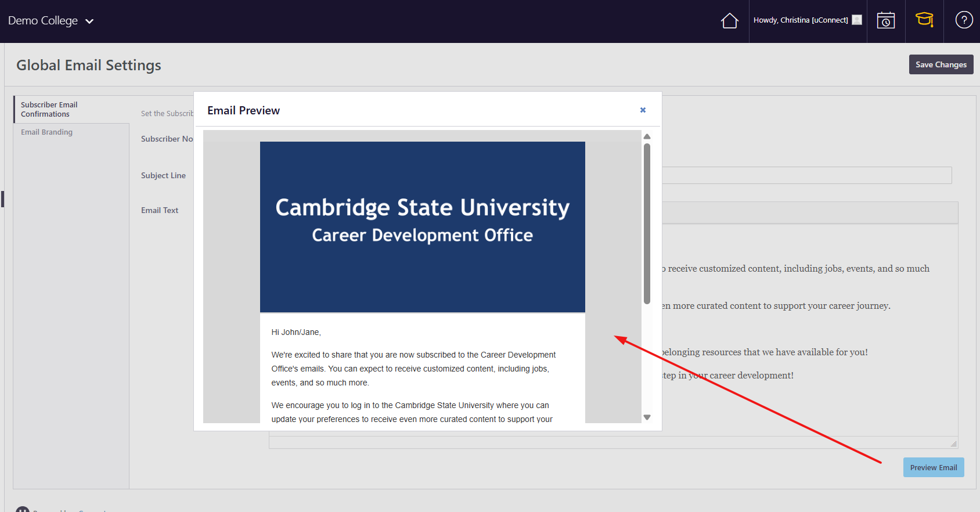Click the Preview Email button
This screenshot has width=980, height=512.
933,467
